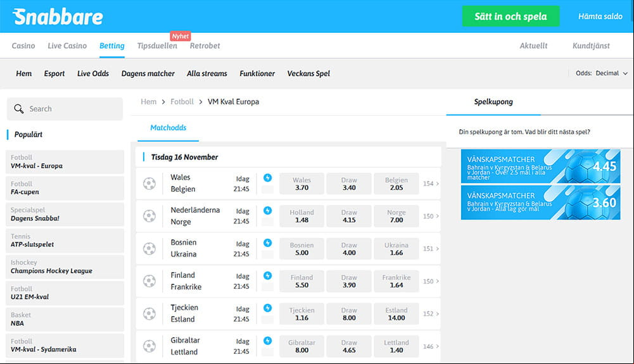
Task: Click Fotboll in the breadcrumb
Action: (182, 102)
